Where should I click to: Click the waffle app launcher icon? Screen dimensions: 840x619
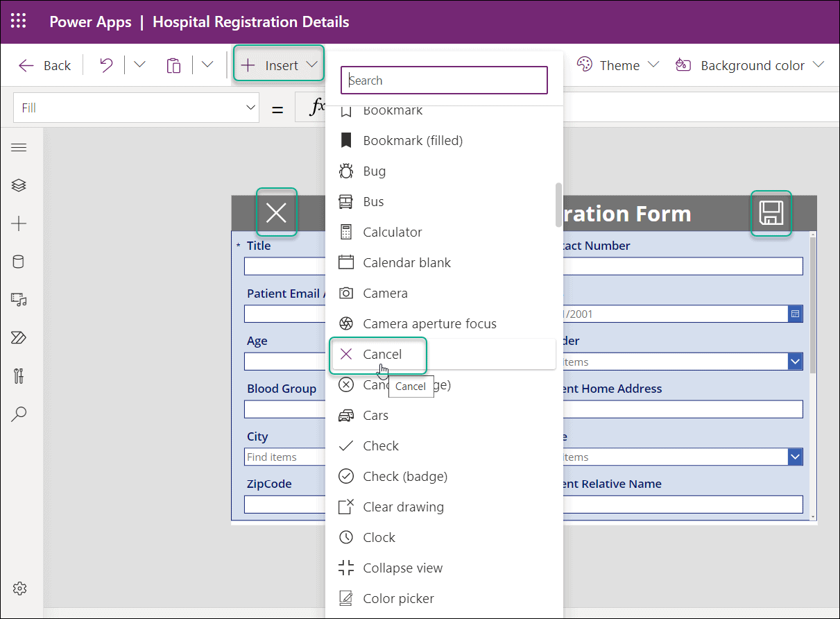pos(19,22)
